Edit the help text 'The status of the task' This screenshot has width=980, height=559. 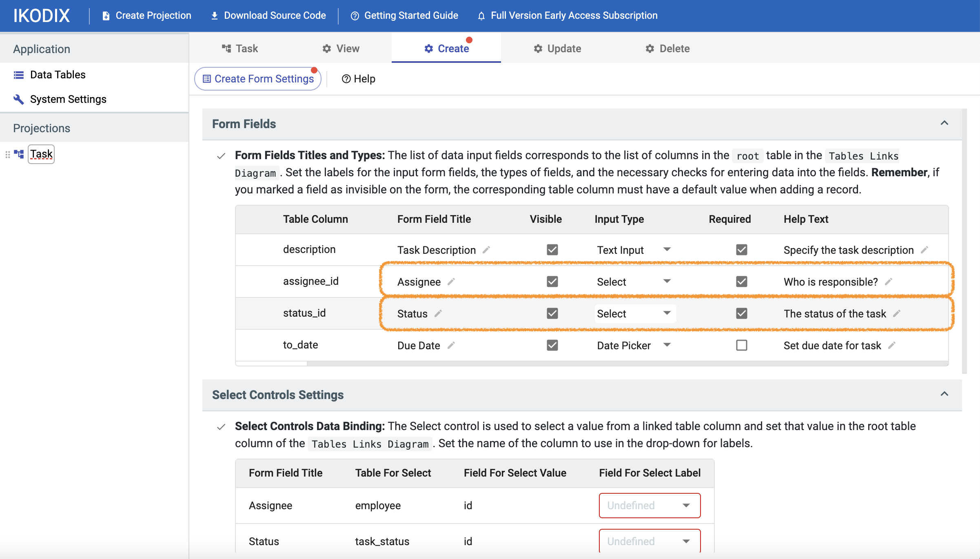(897, 314)
